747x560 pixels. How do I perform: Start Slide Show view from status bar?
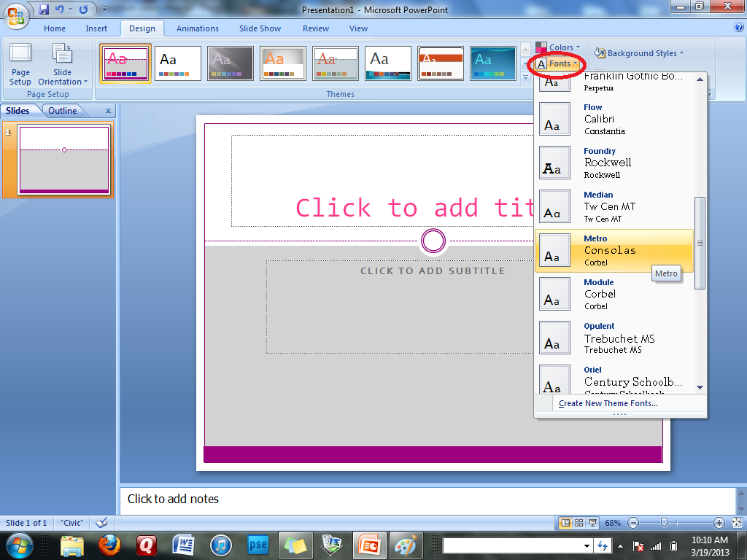[x=592, y=523]
